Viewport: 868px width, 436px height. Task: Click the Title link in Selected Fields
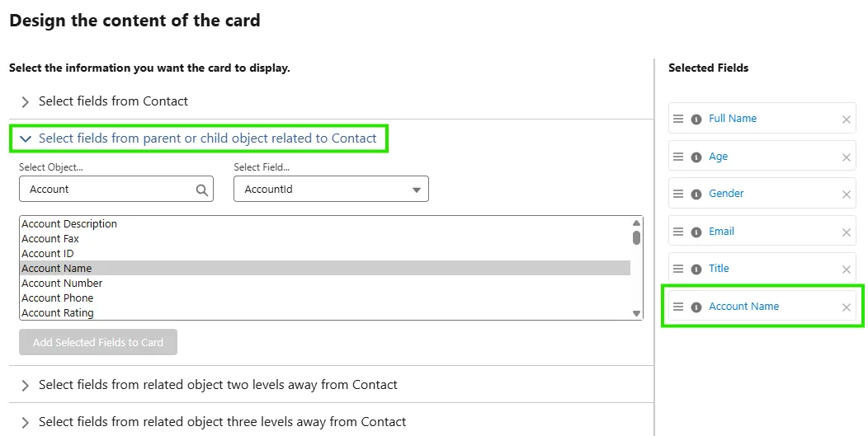719,269
